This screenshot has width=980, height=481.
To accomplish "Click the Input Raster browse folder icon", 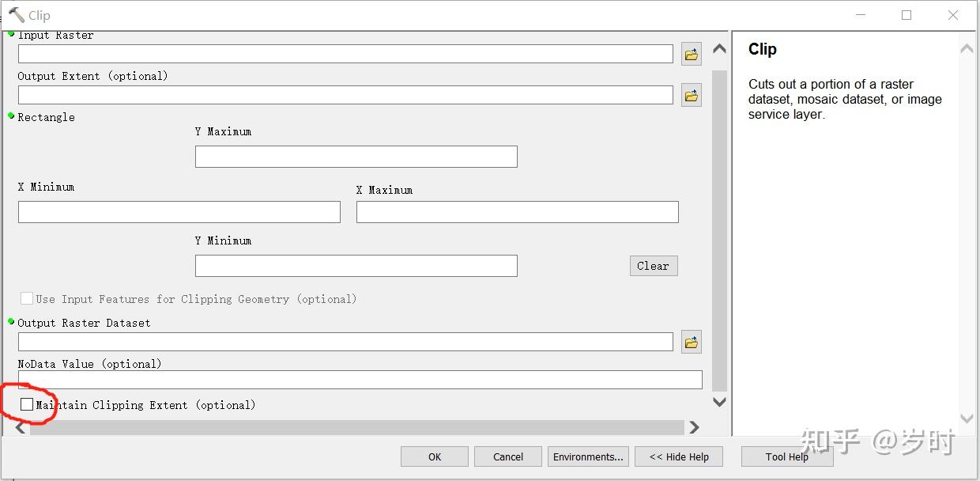I will 692,55.
